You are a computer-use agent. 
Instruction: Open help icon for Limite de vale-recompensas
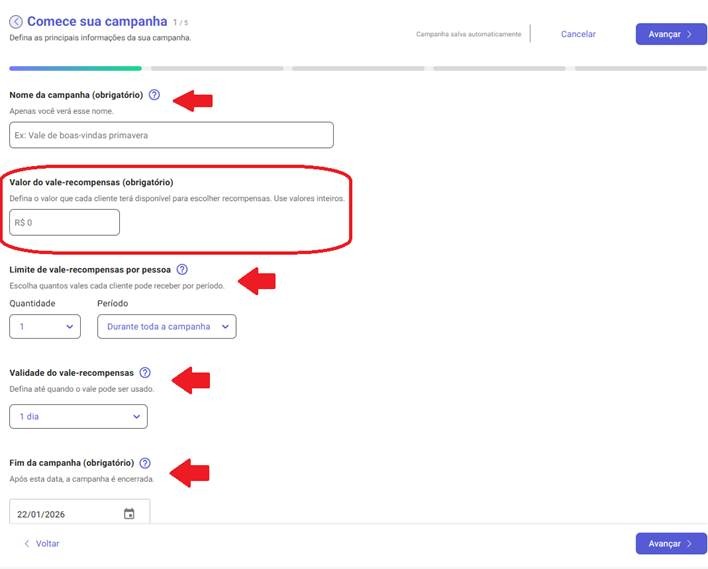click(x=182, y=270)
